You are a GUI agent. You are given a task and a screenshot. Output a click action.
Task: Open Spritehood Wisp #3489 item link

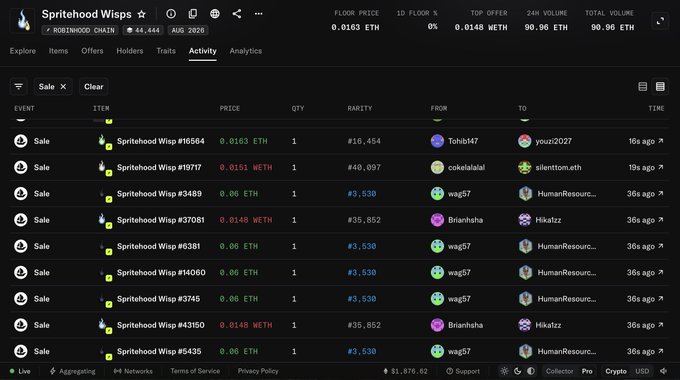(x=159, y=193)
